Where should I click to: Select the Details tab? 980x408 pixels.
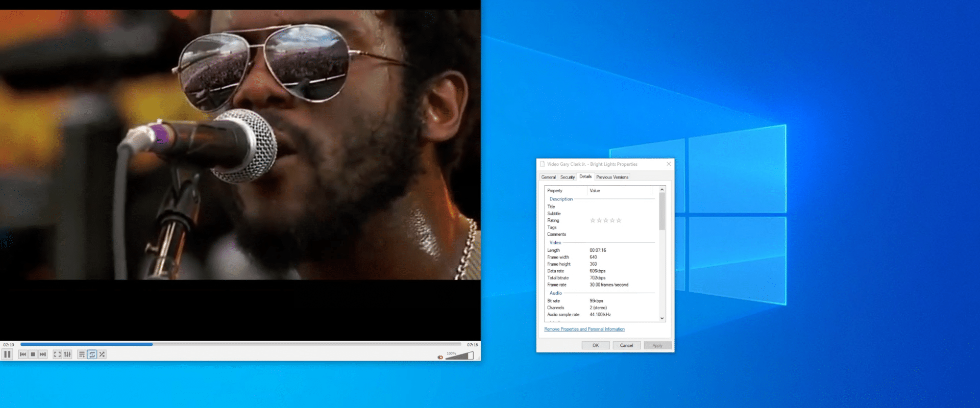coord(585,176)
